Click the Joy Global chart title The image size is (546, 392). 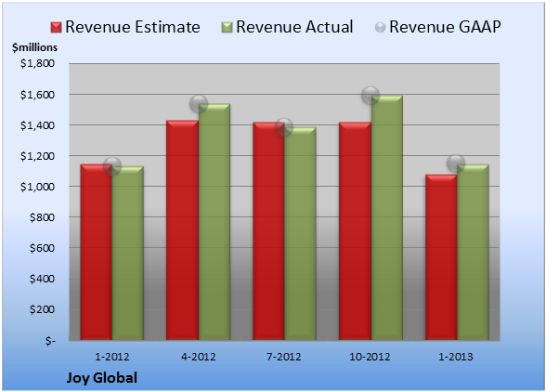click(102, 378)
